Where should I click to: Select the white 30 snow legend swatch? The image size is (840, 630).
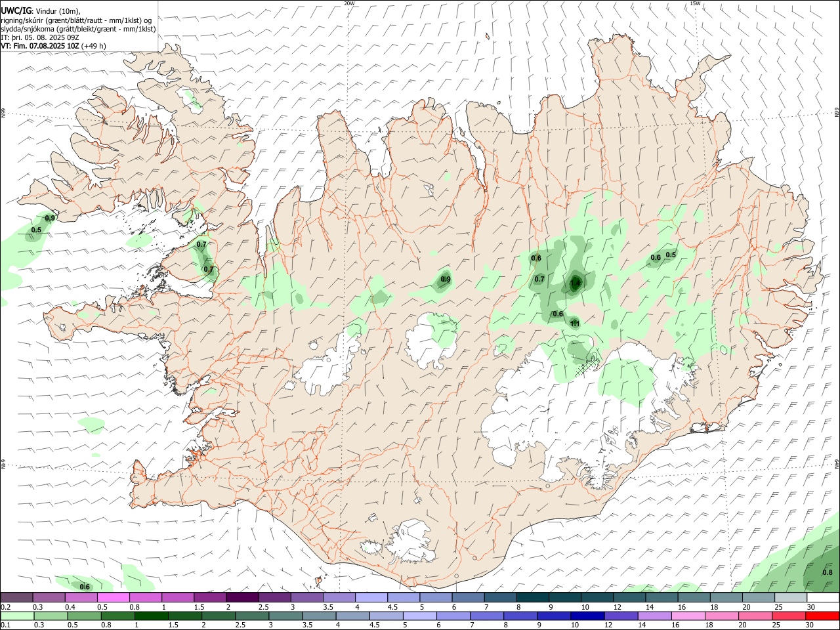[x=824, y=598]
